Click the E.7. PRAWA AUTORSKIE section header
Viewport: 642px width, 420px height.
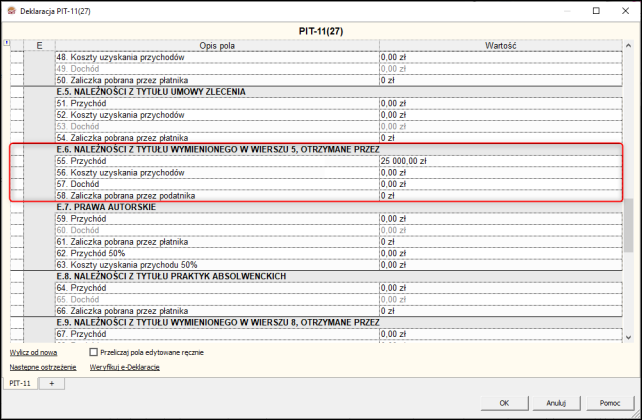(106, 207)
